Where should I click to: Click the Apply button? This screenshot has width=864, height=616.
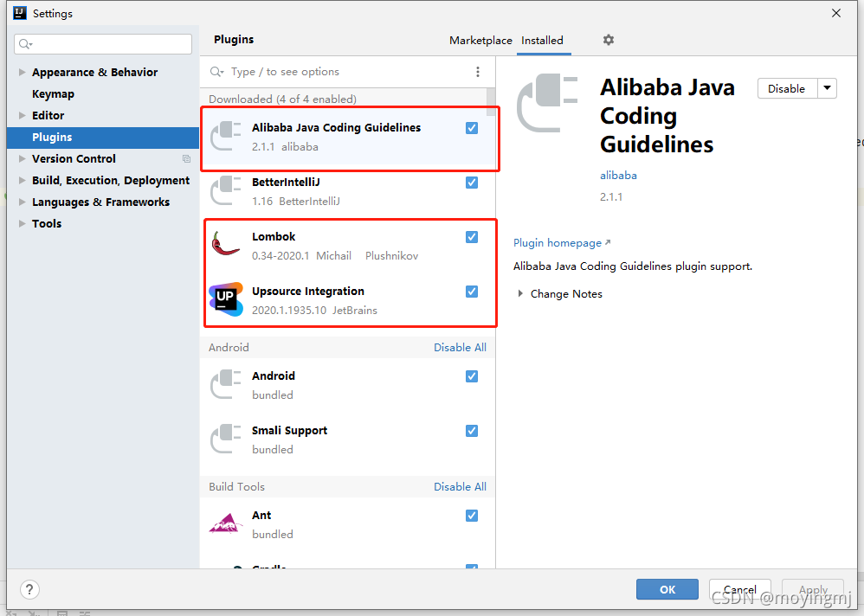[813, 589]
